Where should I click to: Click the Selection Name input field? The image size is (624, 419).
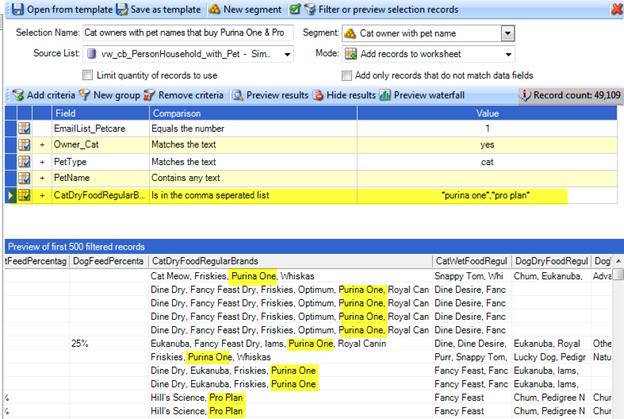tap(188, 33)
